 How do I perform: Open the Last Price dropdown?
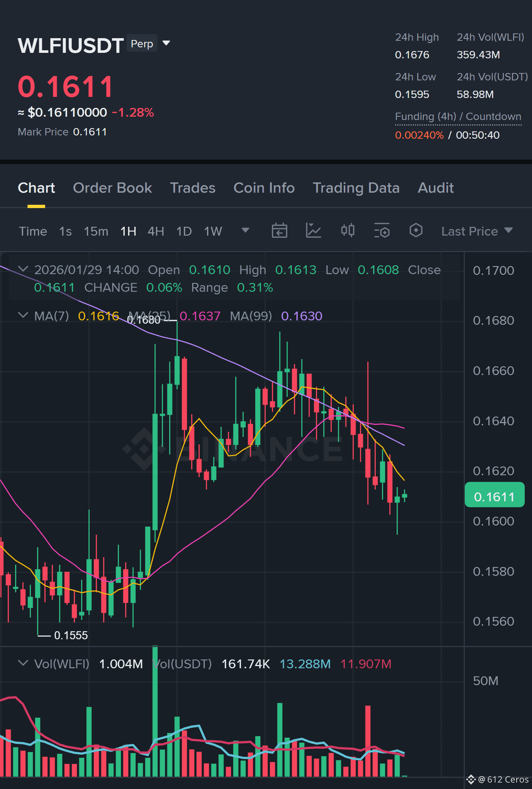(x=477, y=231)
